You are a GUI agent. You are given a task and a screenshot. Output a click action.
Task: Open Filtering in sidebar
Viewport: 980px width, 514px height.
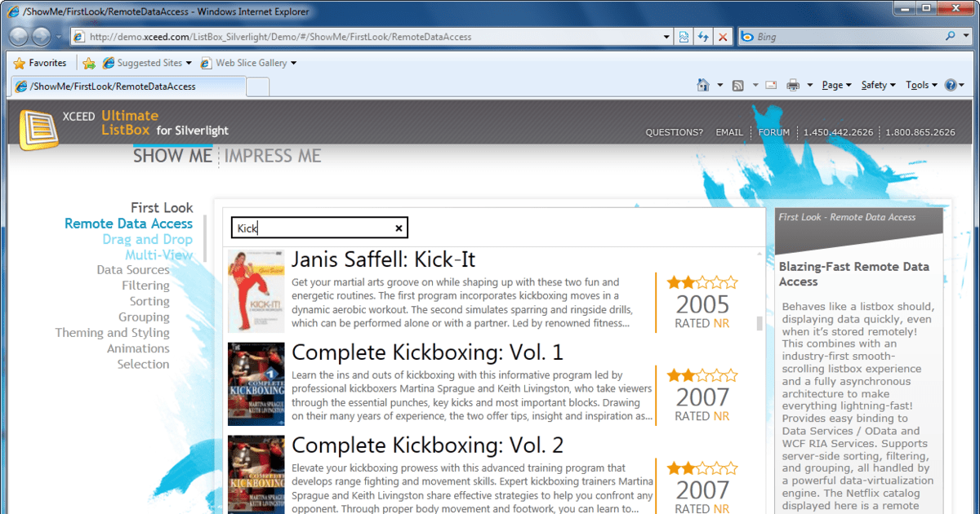(x=145, y=286)
